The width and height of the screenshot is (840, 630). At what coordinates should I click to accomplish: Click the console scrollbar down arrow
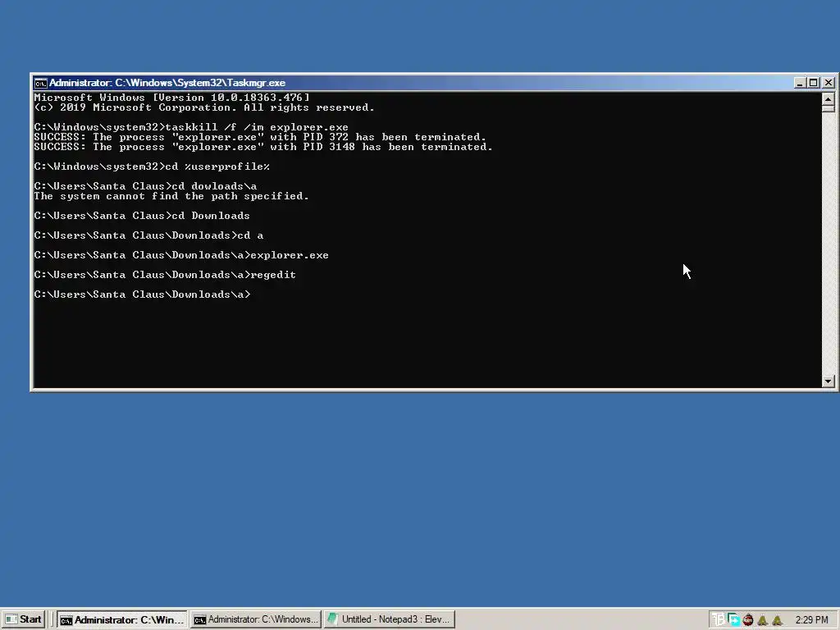829,381
